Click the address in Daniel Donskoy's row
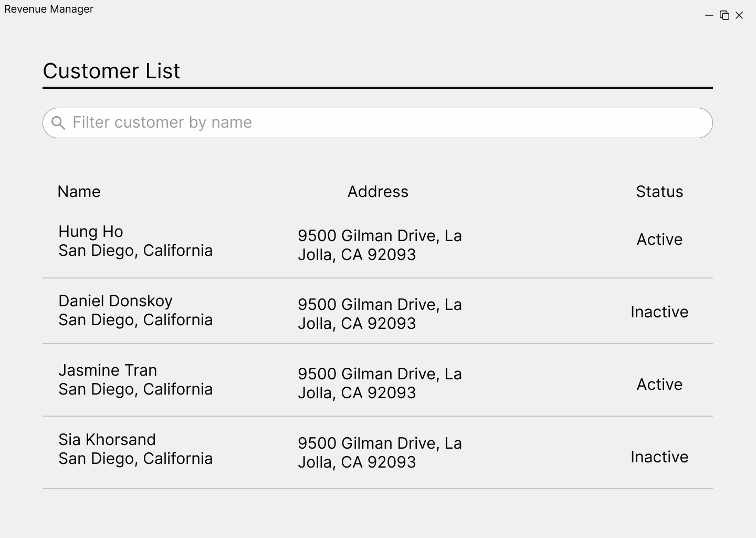Screen dimensions: 756x538 click(x=380, y=314)
